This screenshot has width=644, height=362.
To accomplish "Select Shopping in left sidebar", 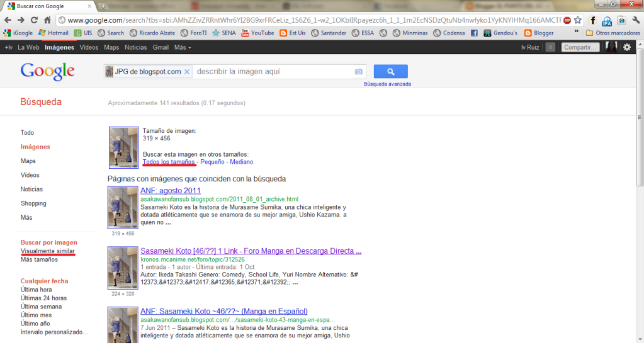I will coord(33,203).
